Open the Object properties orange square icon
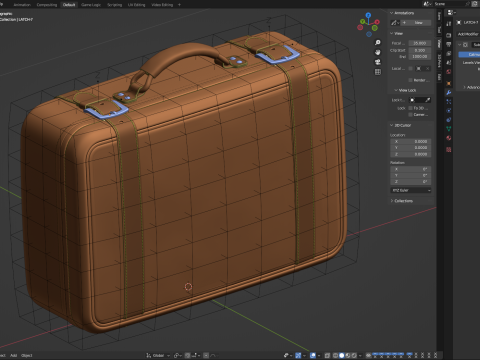 (x=449, y=83)
